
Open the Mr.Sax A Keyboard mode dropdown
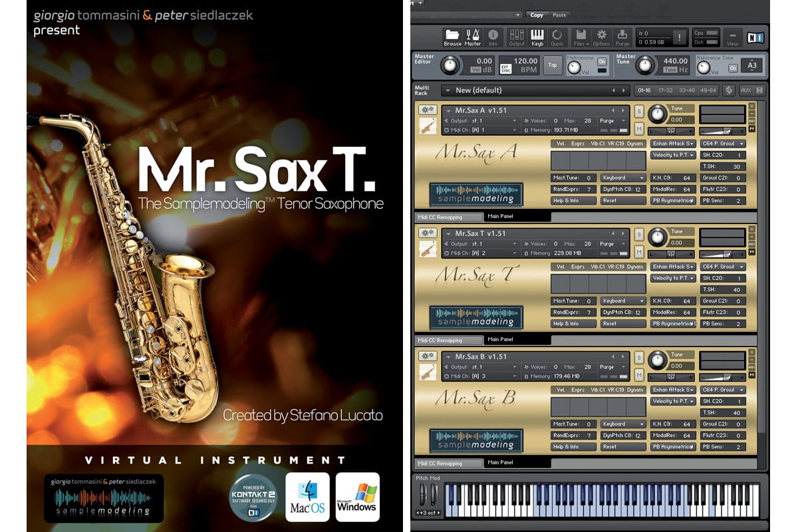click(623, 178)
